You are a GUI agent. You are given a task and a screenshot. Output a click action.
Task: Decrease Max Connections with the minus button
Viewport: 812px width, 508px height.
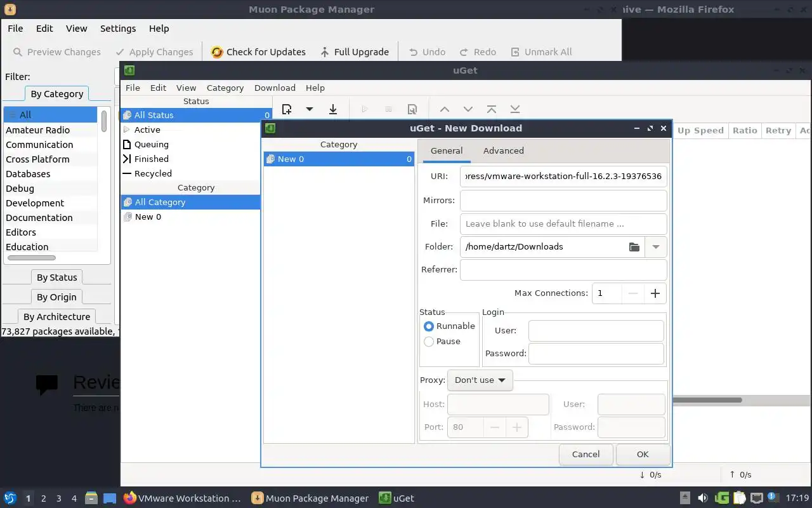(632, 293)
